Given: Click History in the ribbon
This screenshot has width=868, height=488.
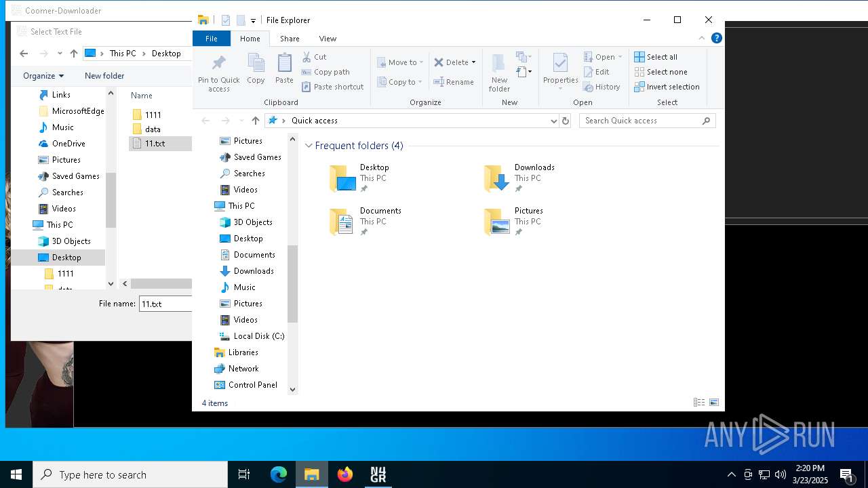Looking at the screenshot, I should 601,87.
